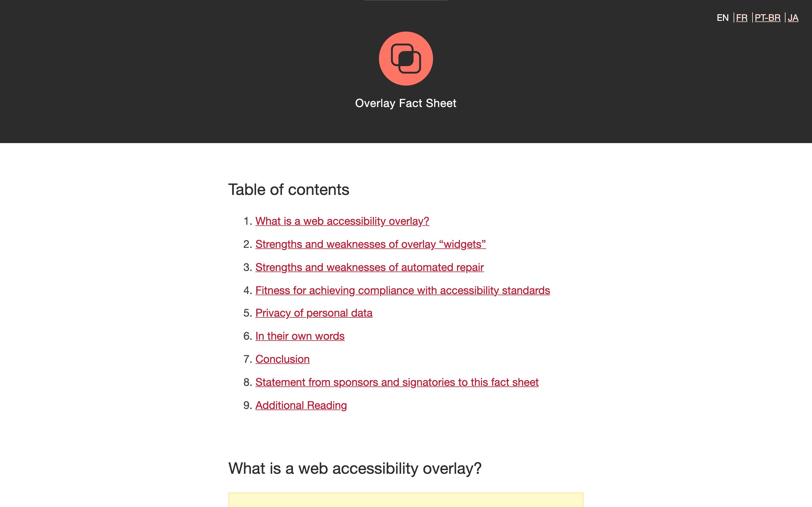Expand the Table of contents section
The width and height of the screenshot is (812, 507).
click(x=288, y=189)
